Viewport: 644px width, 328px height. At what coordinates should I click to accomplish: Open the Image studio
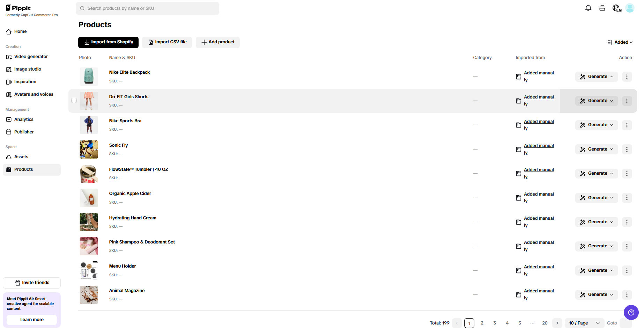pos(28,69)
